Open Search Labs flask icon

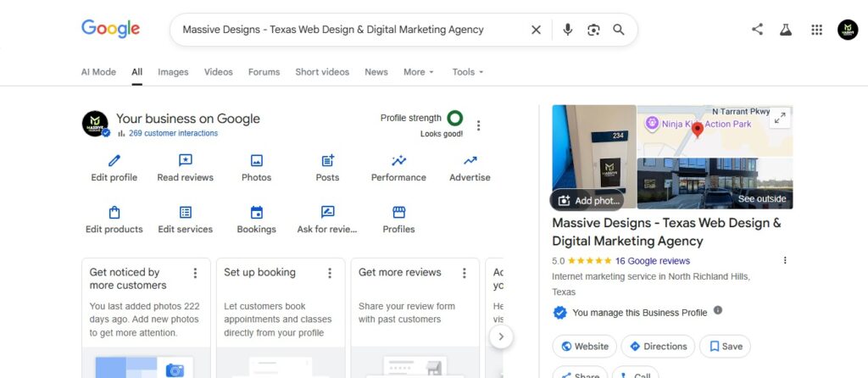(x=786, y=30)
